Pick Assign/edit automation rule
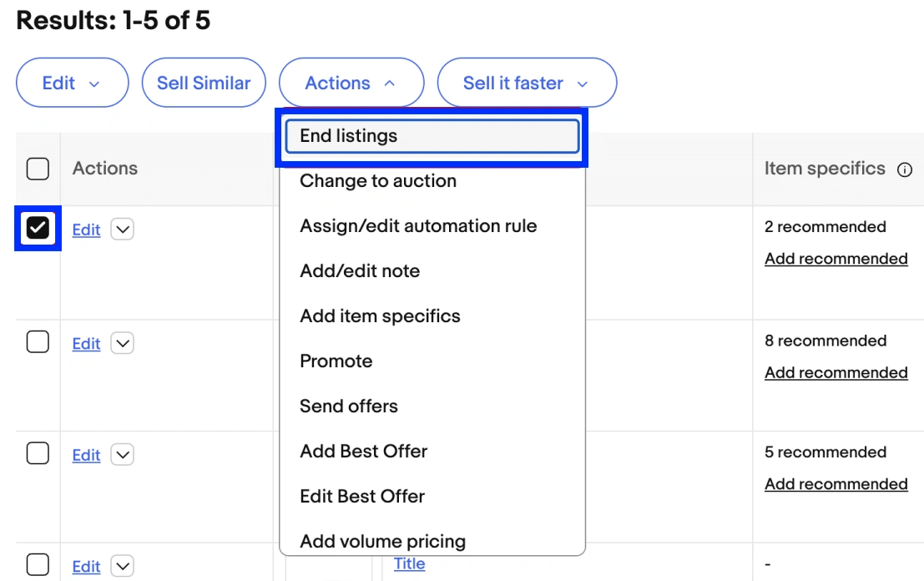 coord(418,226)
